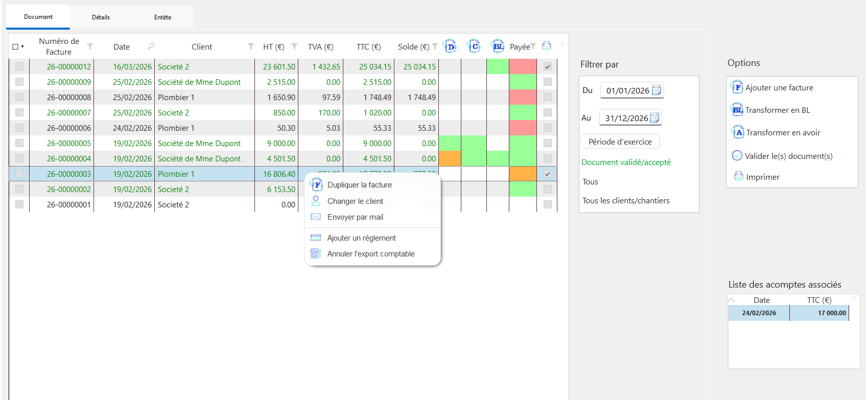Toggle the right-side checkbox of invoice 26-00000009
Viewport: 868px width, 400px height.
548,82
